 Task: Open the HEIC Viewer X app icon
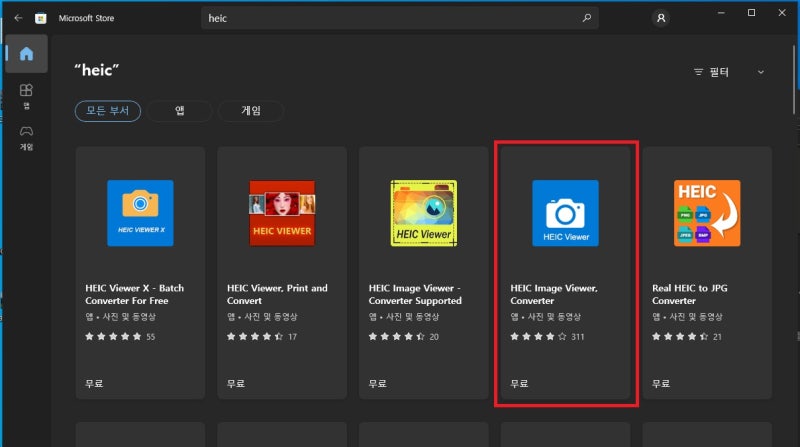pos(140,213)
